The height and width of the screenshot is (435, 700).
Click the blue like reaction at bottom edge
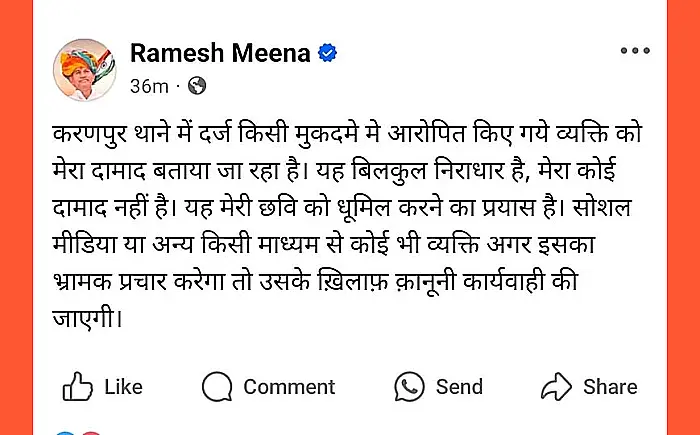click(65, 432)
